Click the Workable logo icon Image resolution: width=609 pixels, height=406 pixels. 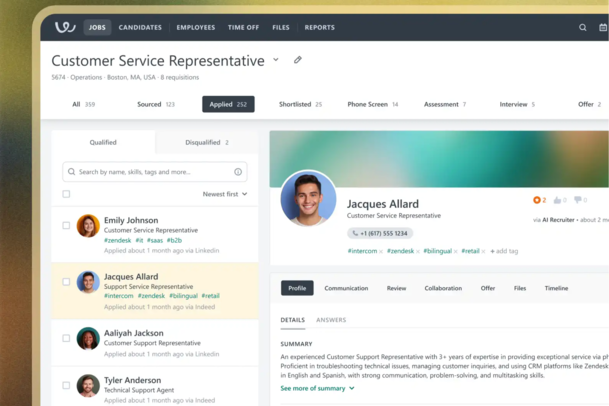coord(65,27)
